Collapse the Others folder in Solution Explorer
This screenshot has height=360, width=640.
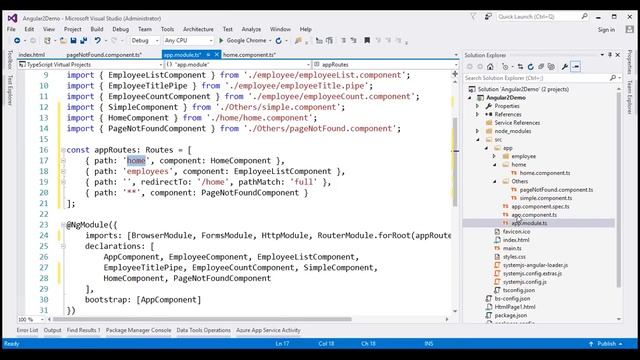(x=494, y=181)
